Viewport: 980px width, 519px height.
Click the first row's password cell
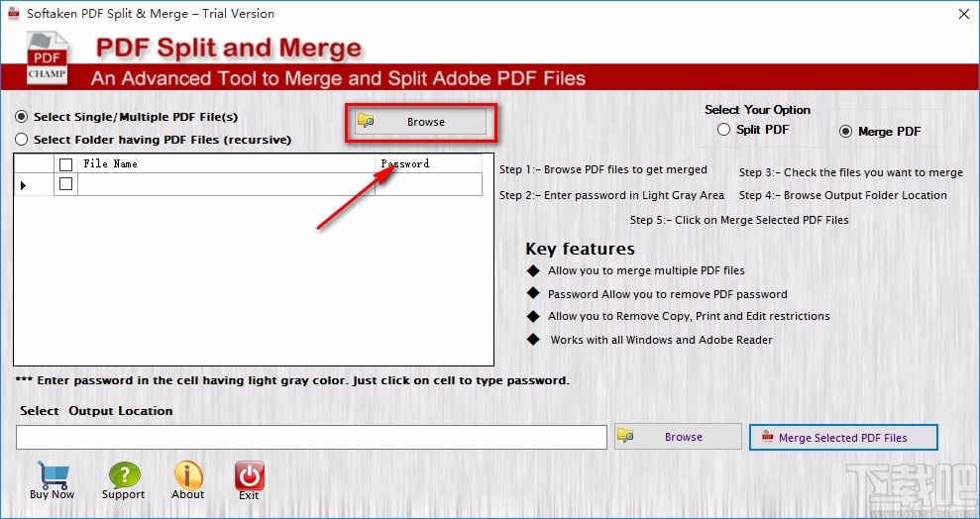(x=428, y=184)
